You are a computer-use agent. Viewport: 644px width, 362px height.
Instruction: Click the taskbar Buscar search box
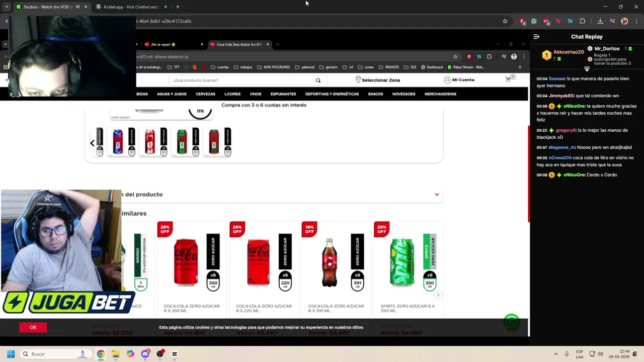pos(55,354)
